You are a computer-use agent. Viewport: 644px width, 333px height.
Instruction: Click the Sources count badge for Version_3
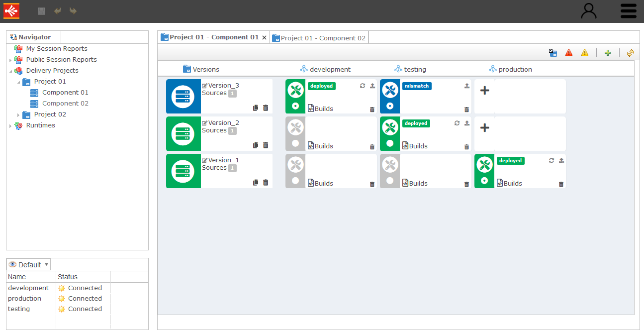[232, 94]
